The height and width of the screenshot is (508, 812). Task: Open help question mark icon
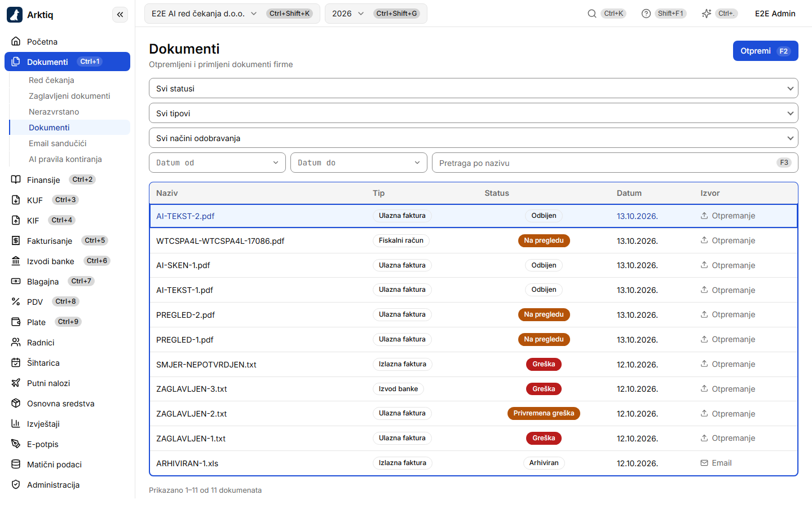click(646, 14)
